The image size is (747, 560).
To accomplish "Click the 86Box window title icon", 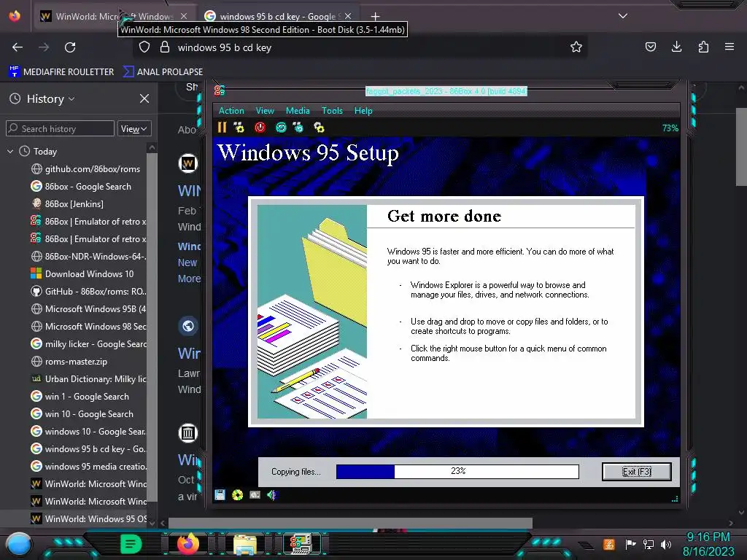I will coord(219,90).
